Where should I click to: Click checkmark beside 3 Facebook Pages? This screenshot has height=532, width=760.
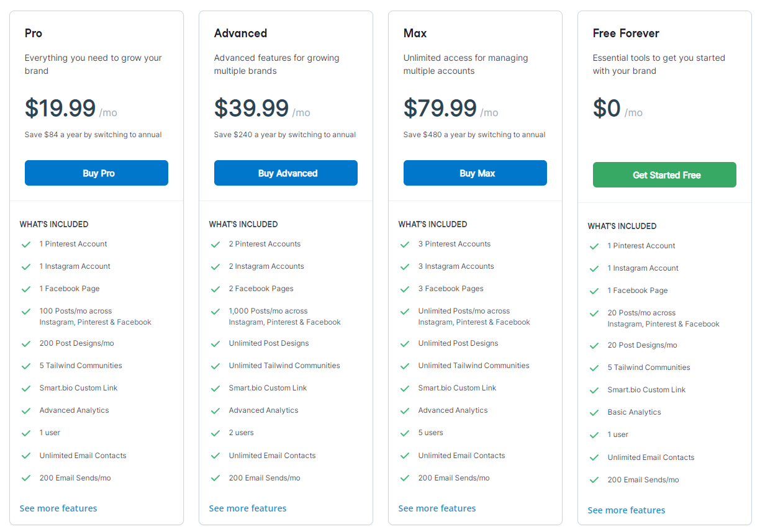(405, 289)
